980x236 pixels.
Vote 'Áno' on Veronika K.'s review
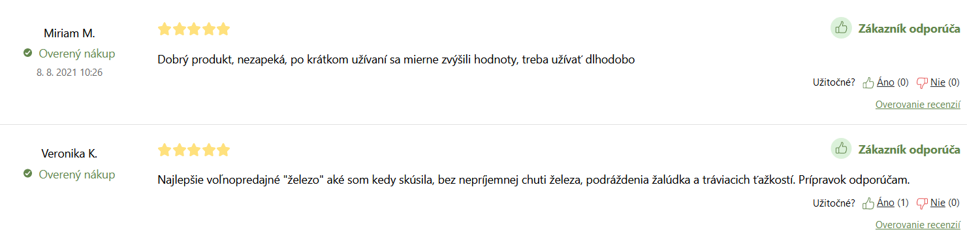point(885,203)
